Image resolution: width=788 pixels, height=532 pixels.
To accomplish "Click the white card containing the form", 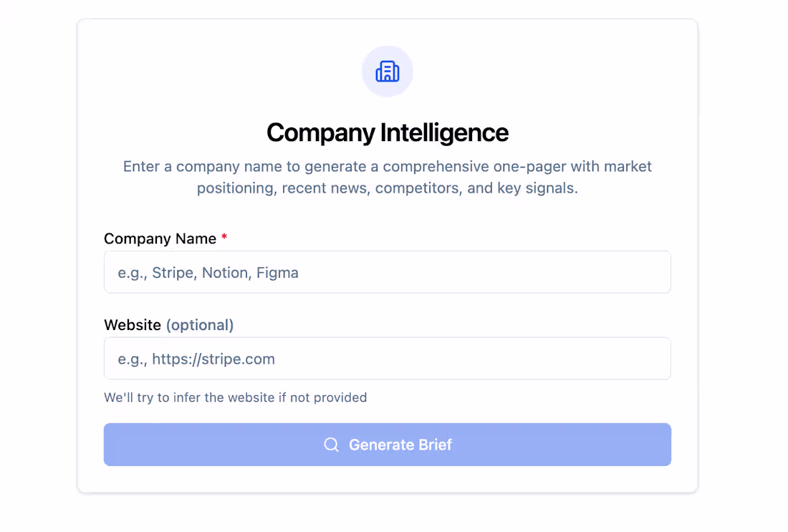I will coord(388,480).
